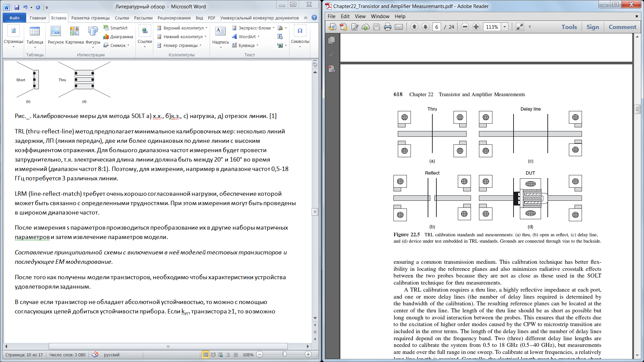Click the Word page count status 'Страница: 10 из 17'
This screenshot has width=644, height=362.
tap(24, 355)
